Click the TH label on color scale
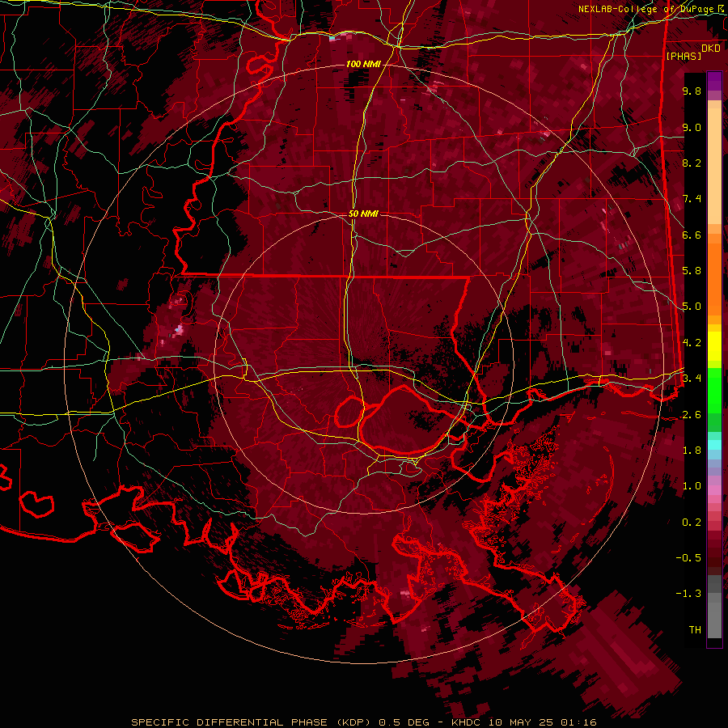Viewport: 728px width, 728px height. [x=695, y=630]
